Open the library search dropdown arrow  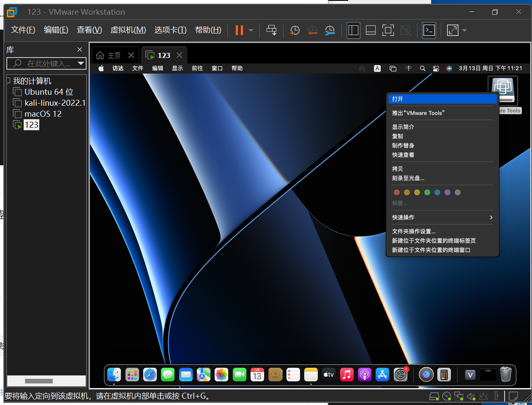(x=81, y=63)
